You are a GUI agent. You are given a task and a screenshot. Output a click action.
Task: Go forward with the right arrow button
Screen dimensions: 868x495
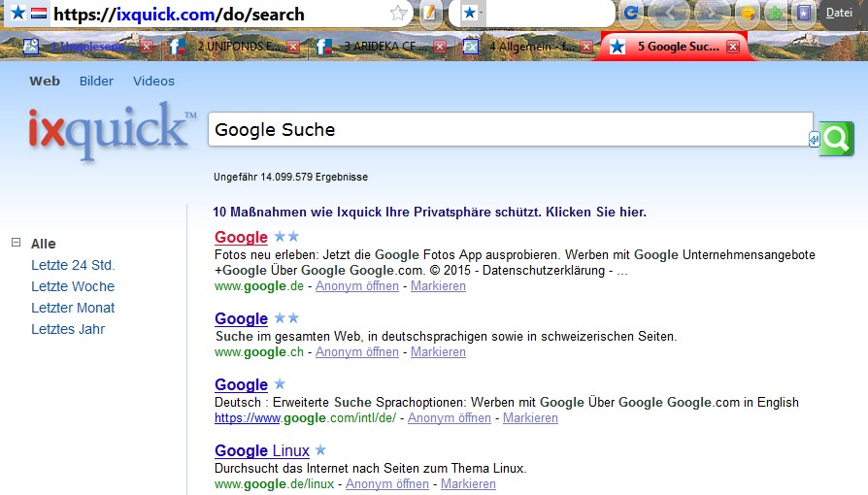(712, 13)
